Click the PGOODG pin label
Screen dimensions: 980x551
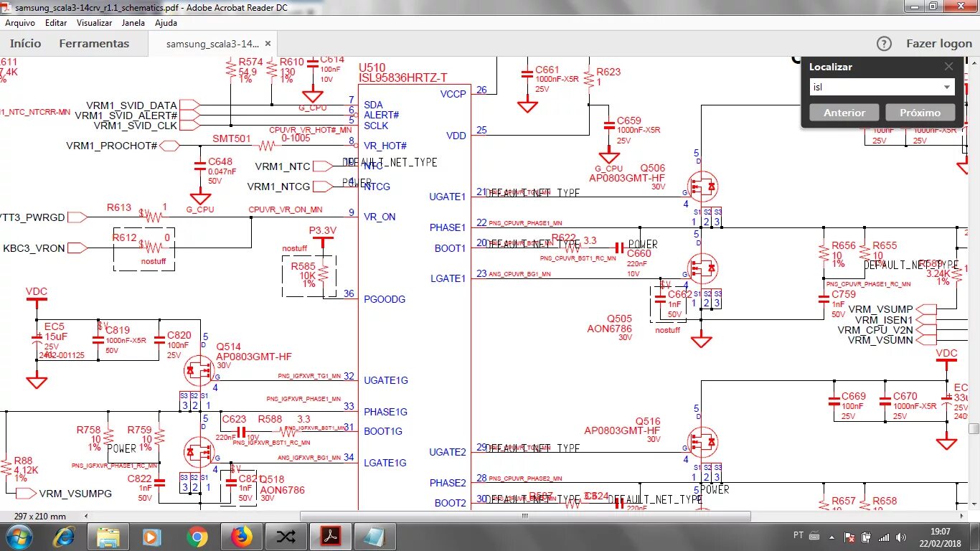(385, 299)
